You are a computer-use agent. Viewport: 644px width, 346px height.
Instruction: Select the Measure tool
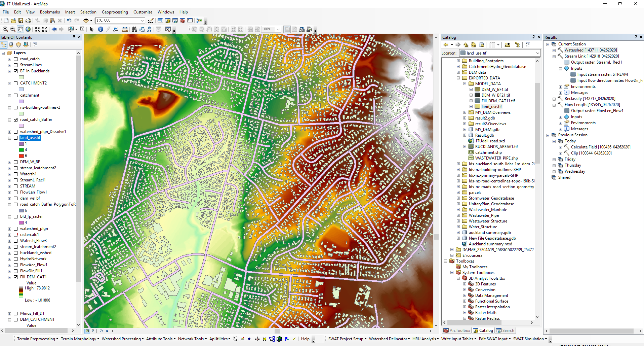click(x=125, y=29)
